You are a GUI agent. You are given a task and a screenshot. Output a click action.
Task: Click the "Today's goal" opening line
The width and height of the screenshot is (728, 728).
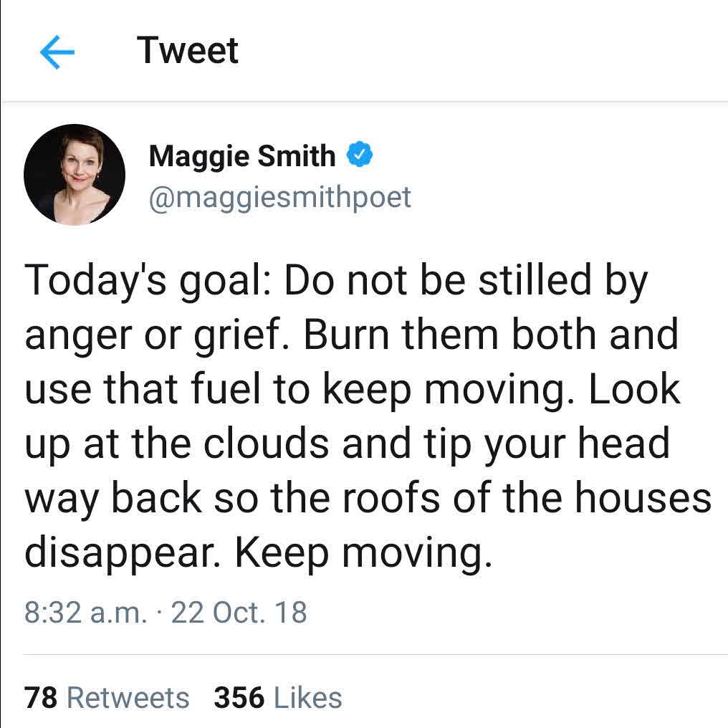coord(336,282)
